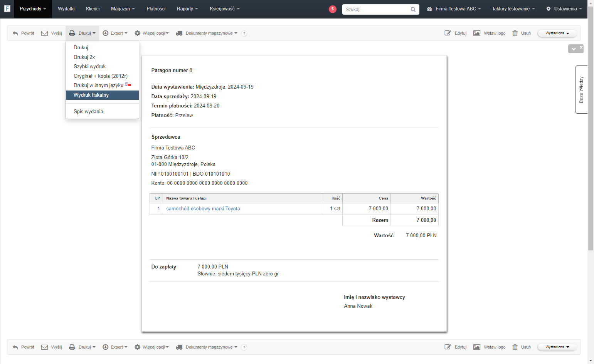This screenshot has width=594, height=364.
Task: Click the trash icon in bottom toolbar
Action: point(515,347)
